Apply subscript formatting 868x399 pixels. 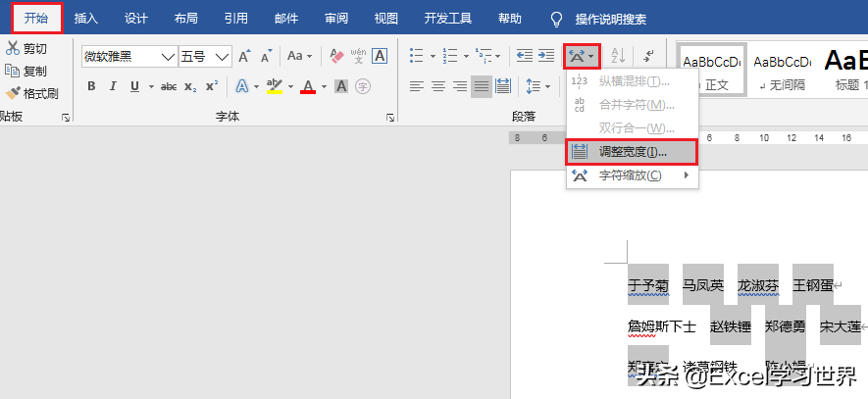pos(190,86)
